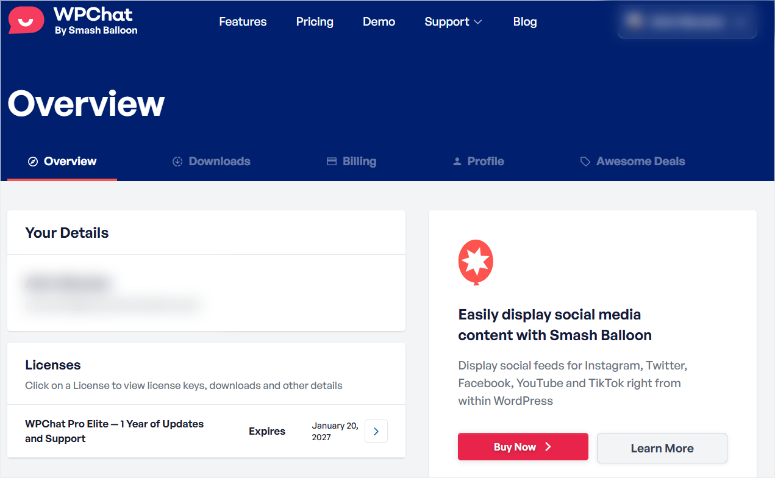Open the Features menu item
The width and height of the screenshot is (775, 478).
[x=243, y=22]
